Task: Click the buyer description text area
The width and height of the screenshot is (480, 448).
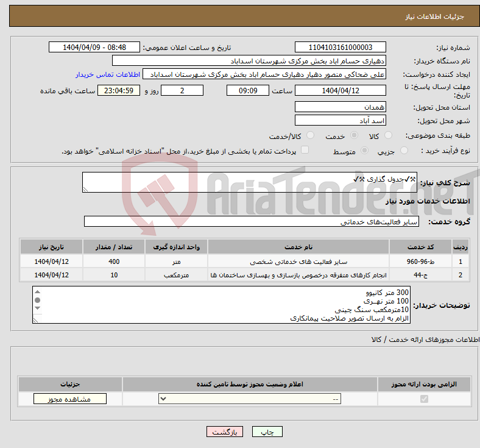Action: [221, 305]
